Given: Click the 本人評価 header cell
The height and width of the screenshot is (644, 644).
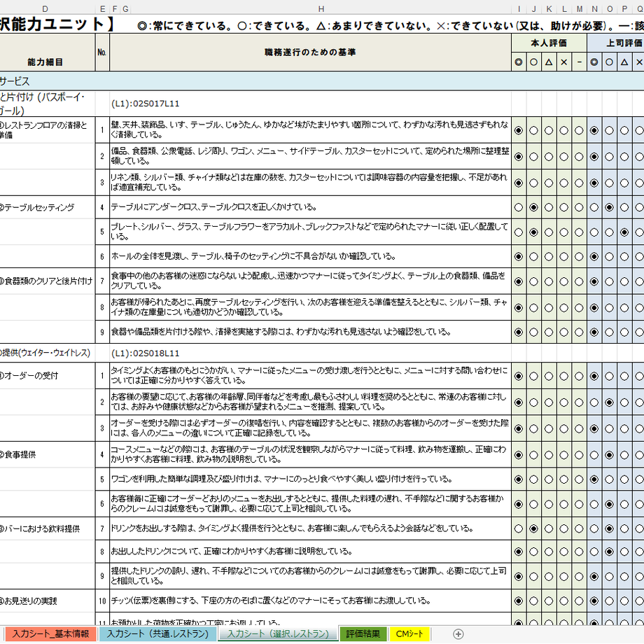Looking at the screenshot, I should tap(549, 43).
